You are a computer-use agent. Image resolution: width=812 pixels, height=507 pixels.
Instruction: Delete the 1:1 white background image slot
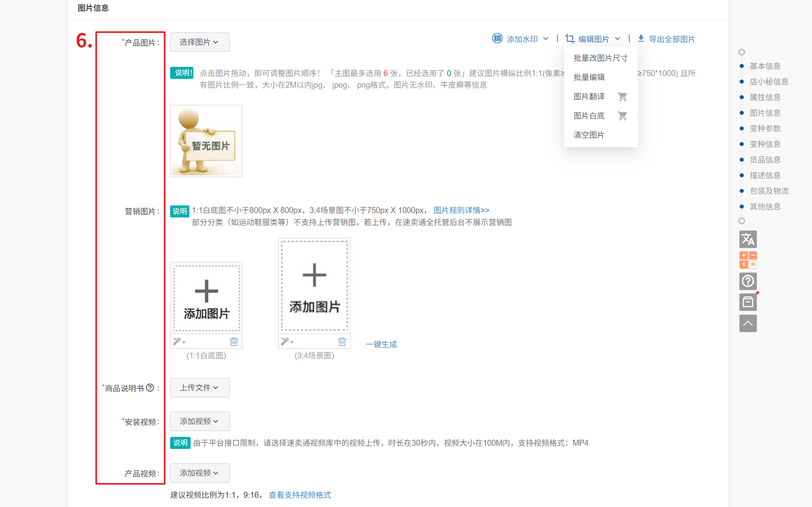coord(234,342)
